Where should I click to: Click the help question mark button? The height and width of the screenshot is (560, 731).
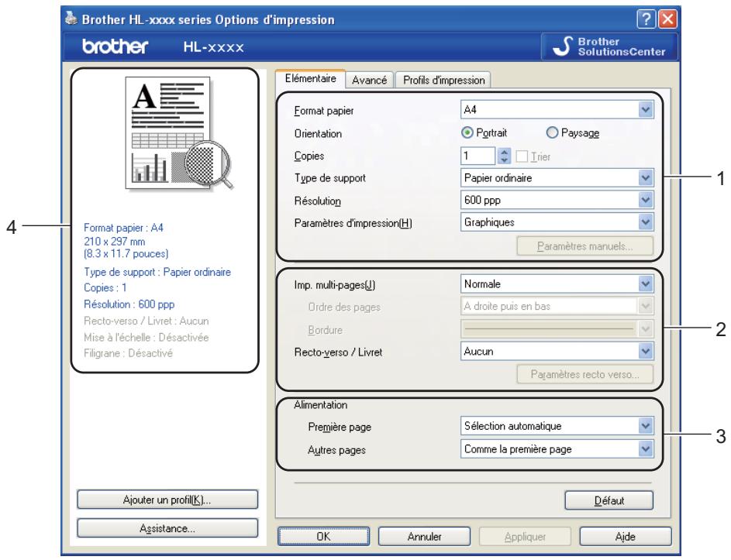[x=647, y=19]
